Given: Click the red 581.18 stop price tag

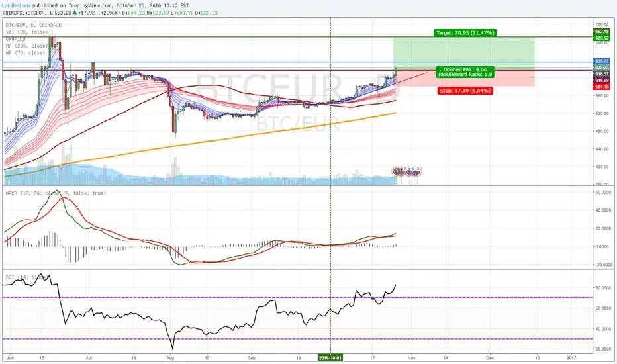Looking at the screenshot, I should (x=602, y=87).
